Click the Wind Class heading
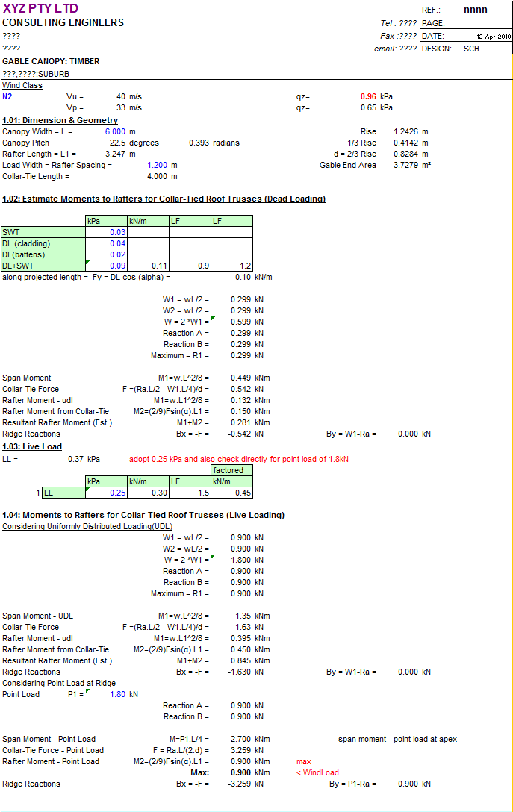 click(22, 85)
